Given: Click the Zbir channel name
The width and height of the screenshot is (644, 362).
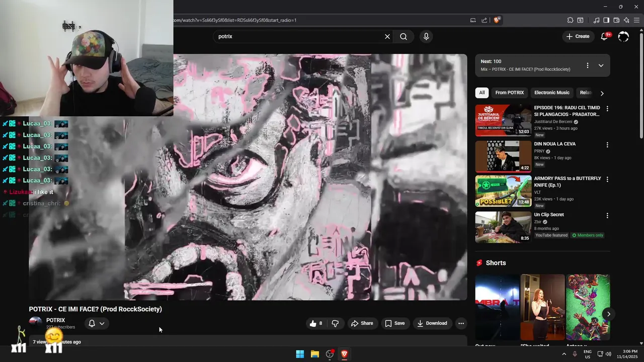Looking at the screenshot, I should 538,222.
